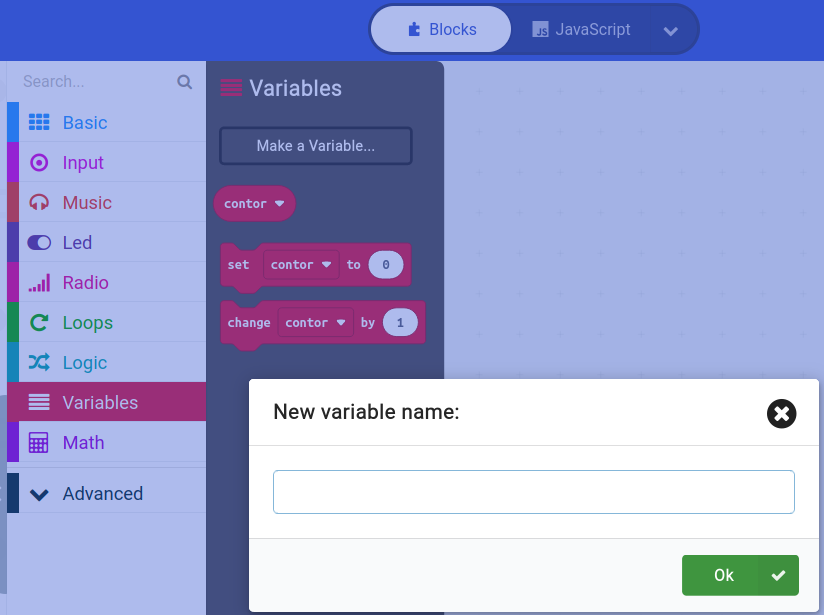Close the New variable name dialog

[781, 413]
